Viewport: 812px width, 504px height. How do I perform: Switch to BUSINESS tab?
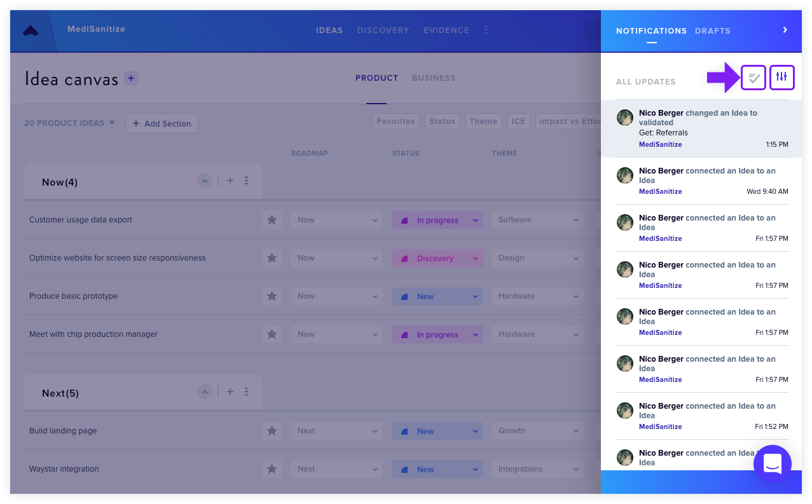pyautogui.click(x=434, y=78)
